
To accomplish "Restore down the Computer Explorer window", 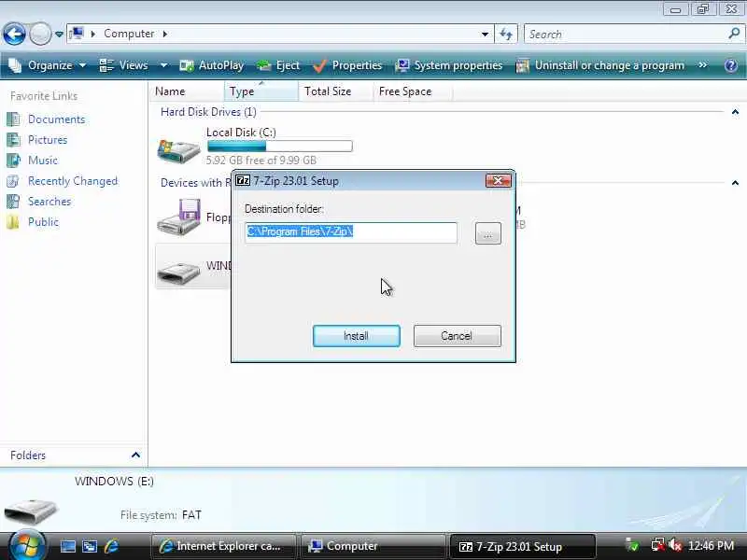I will pyautogui.click(x=703, y=9).
